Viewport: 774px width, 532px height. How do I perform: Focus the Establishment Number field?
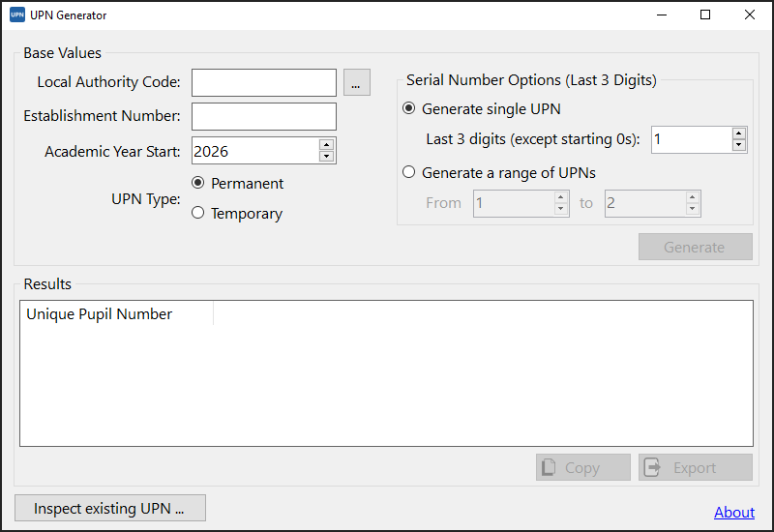(x=263, y=116)
